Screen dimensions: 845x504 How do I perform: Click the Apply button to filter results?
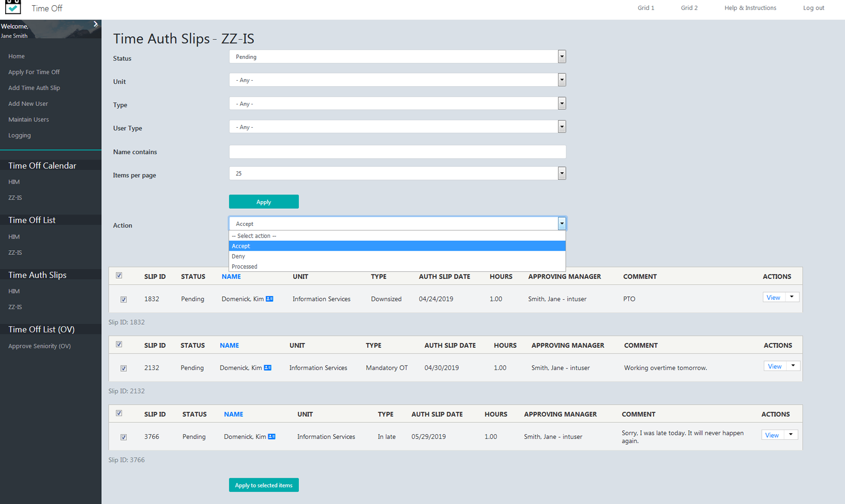[264, 202]
